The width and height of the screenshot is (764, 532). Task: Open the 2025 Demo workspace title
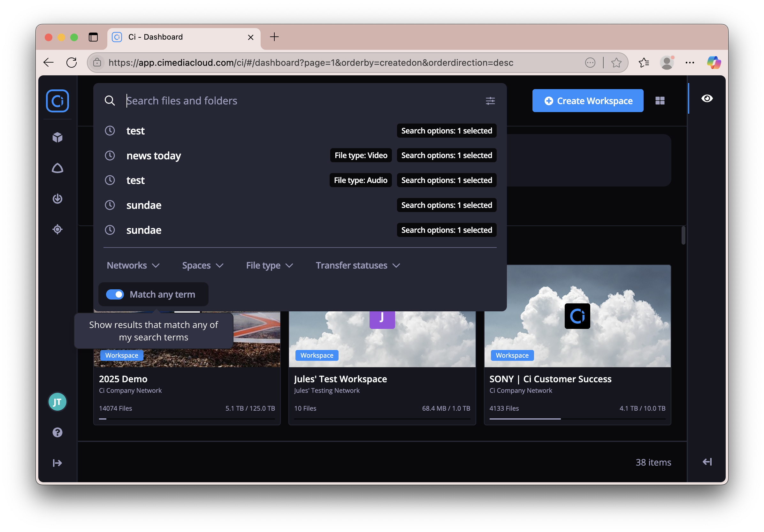pos(123,379)
